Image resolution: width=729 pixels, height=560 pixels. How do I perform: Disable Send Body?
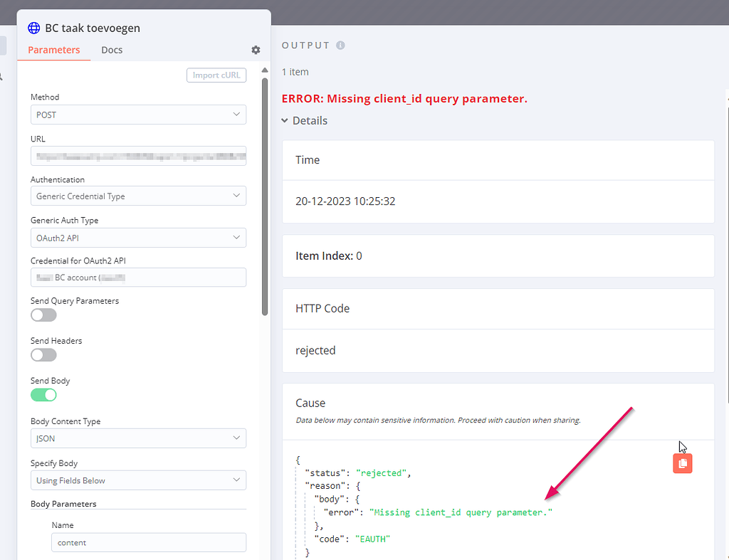point(43,394)
